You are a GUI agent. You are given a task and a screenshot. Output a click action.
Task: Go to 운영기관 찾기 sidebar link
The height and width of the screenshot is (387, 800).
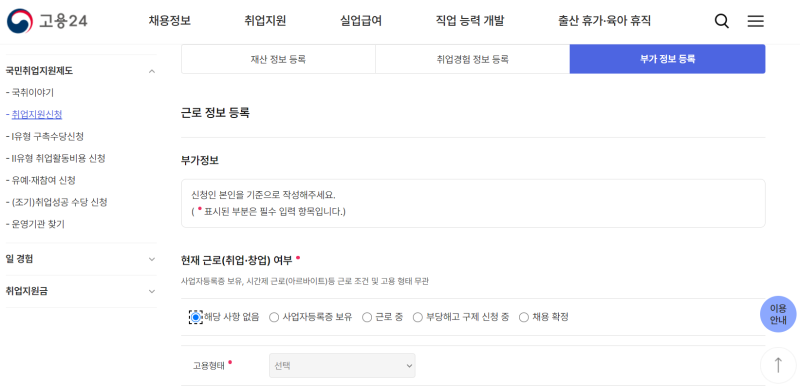point(38,224)
